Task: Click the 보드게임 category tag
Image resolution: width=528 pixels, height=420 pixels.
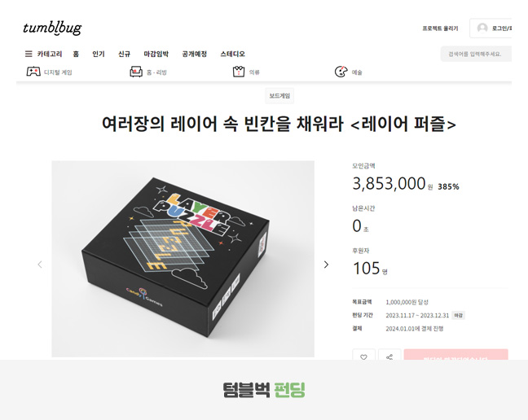Action: coord(279,96)
